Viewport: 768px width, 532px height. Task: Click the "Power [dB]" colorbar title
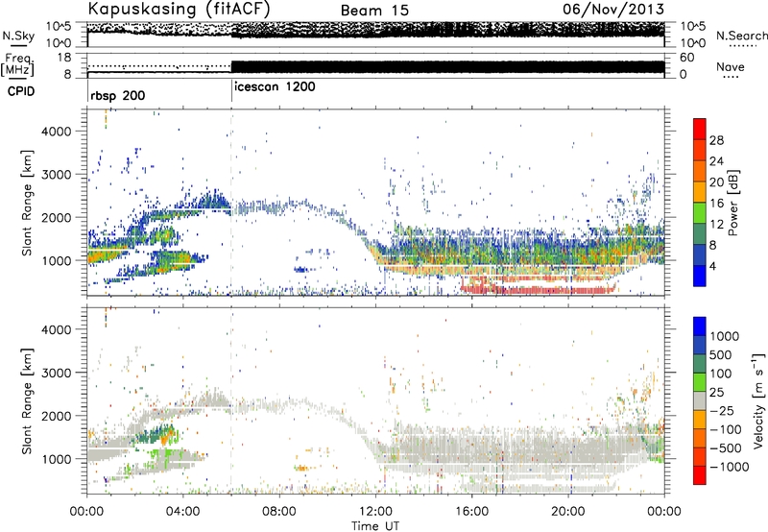[732, 203]
